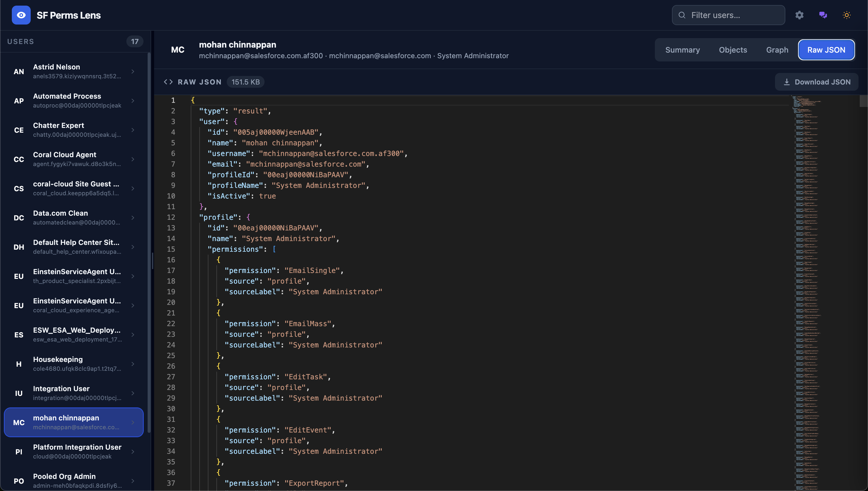The height and width of the screenshot is (491, 868).
Task: Click the IU avatar for Integration User
Action: tap(19, 393)
